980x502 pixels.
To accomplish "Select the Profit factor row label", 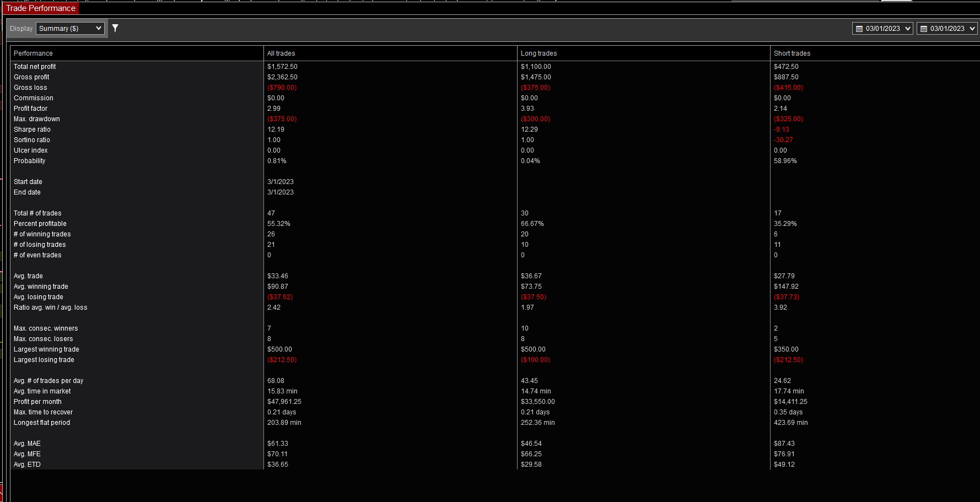I will 30,109.
